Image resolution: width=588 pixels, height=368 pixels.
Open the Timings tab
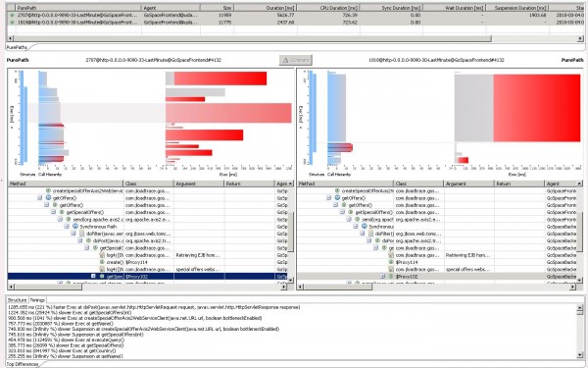37,300
